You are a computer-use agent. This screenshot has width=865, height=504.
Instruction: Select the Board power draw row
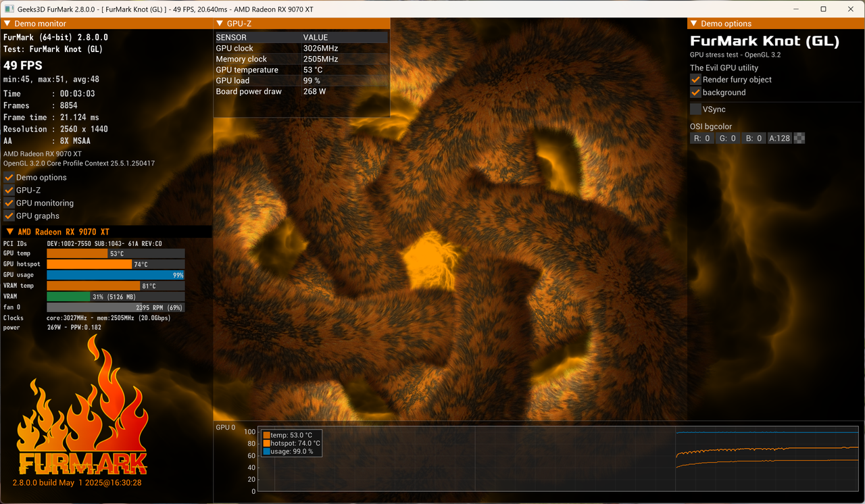point(301,92)
